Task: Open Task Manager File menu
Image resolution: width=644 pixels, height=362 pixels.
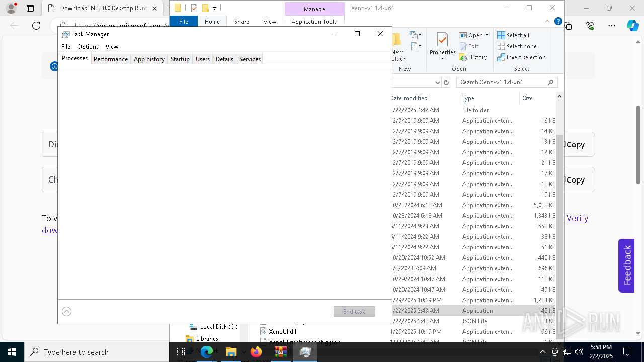Action: tap(66, 46)
